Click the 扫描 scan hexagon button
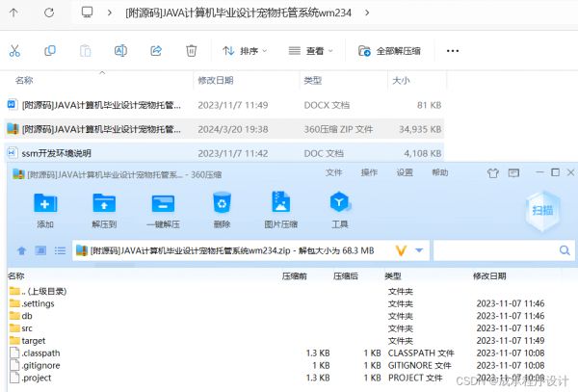 [542, 211]
